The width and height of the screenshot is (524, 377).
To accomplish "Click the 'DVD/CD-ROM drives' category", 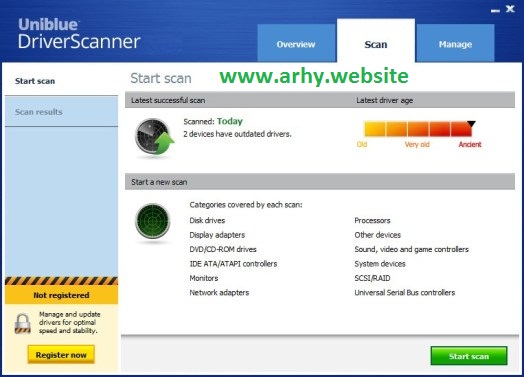I will 223,249.
